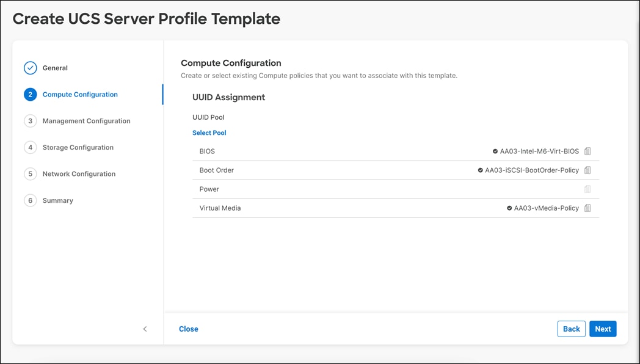640x364 pixels.
Task: Open the Summary step
Action: click(59, 200)
